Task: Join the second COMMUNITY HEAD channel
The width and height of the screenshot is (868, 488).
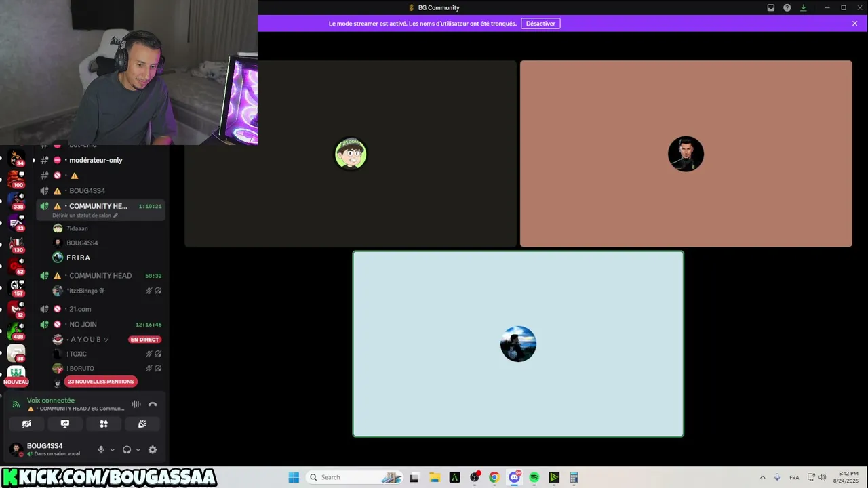Action: (x=100, y=276)
